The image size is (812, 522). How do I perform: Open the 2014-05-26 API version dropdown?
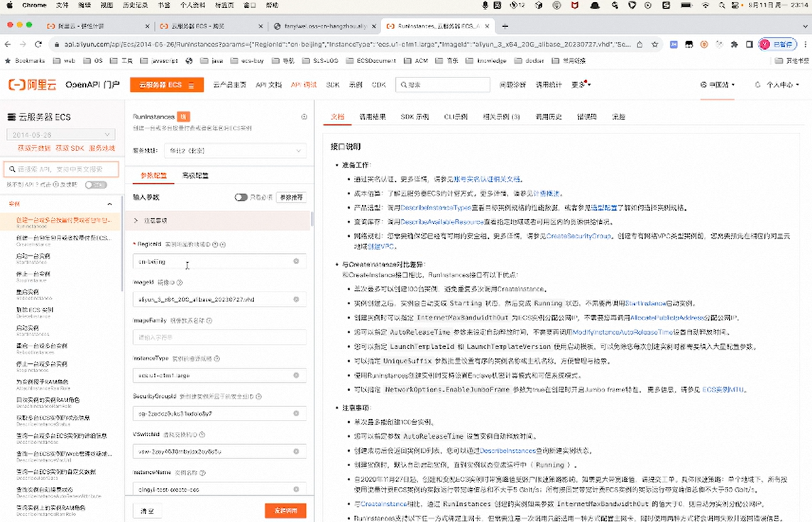60,135
